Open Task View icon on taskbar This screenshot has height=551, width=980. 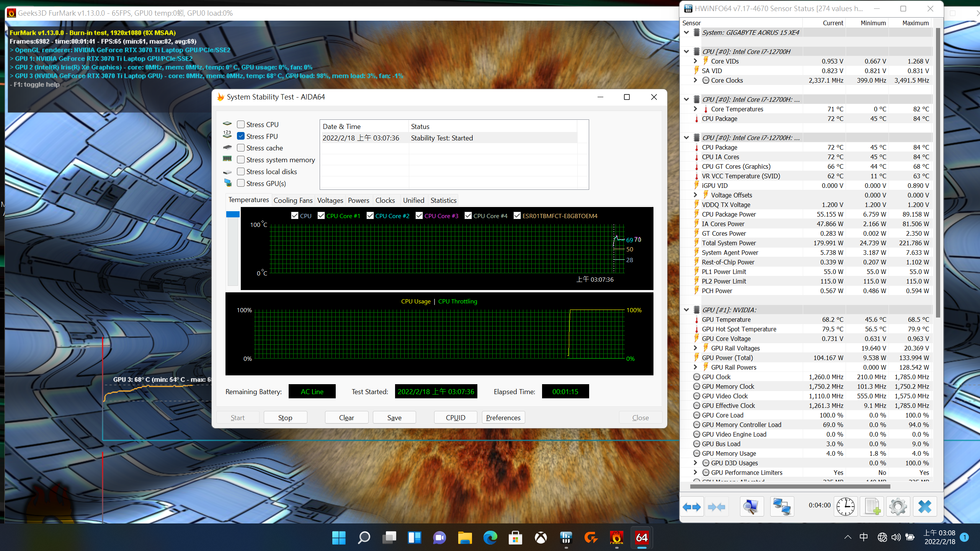click(x=389, y=538)
